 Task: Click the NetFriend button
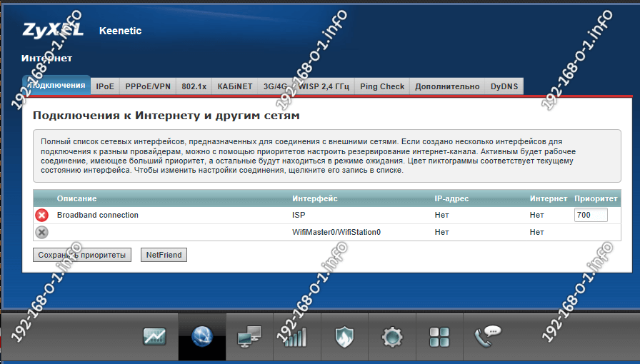(164, 255)
